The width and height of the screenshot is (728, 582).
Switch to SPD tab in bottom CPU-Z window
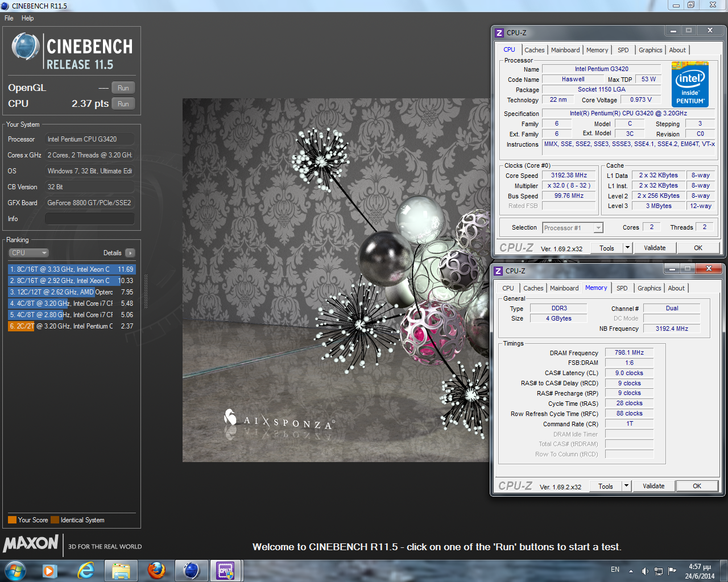coord(622,288)
